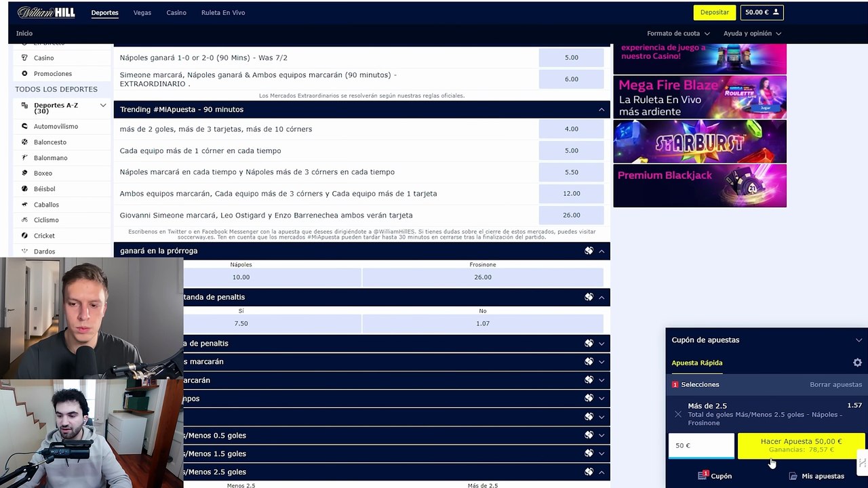This screenshot has height=488, width=868.
Task: Open the Premium Blackjack banner
Action: 700,186
